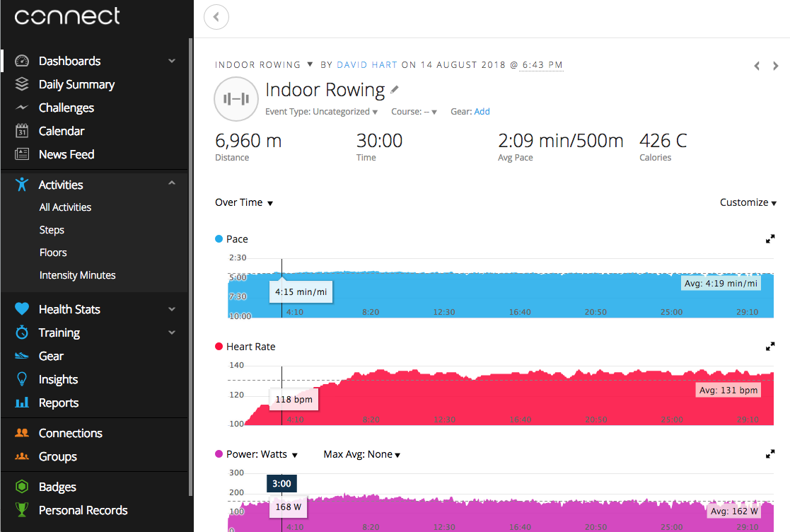Click the pencil icon to edit activity name
The width and height of the screenshot is (790, 532).
(x=395, y=90)
